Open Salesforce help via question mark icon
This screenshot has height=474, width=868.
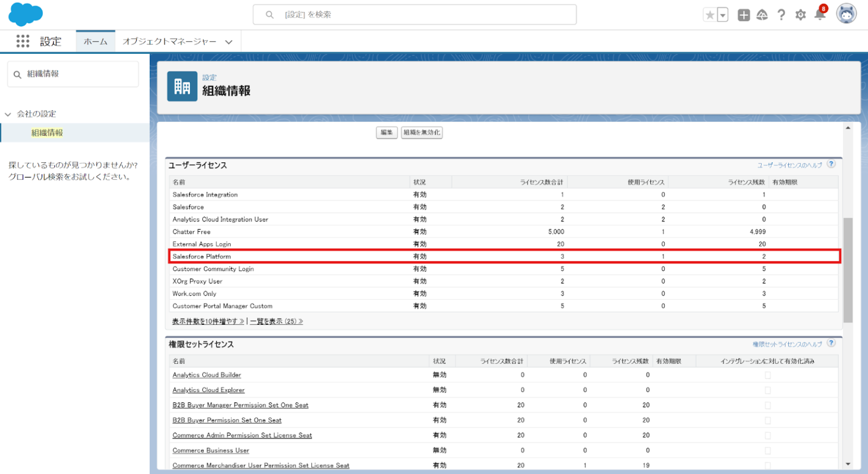tap(781, 14)
